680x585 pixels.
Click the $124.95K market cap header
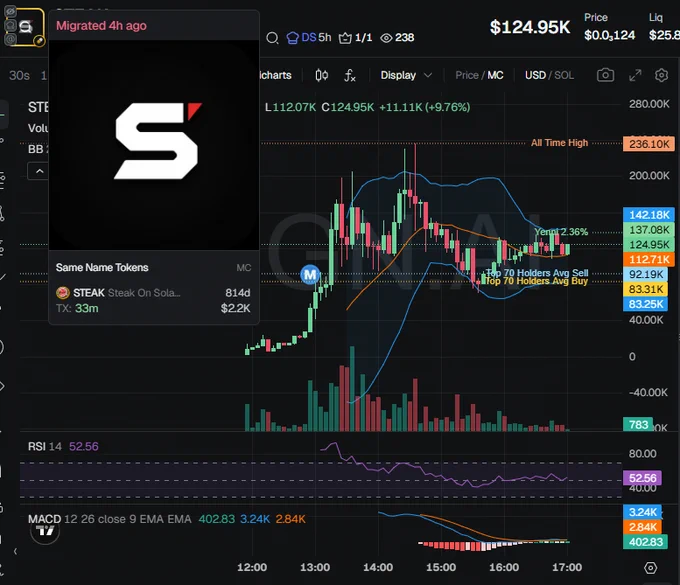pyautogui.click(x=530, y=27)
